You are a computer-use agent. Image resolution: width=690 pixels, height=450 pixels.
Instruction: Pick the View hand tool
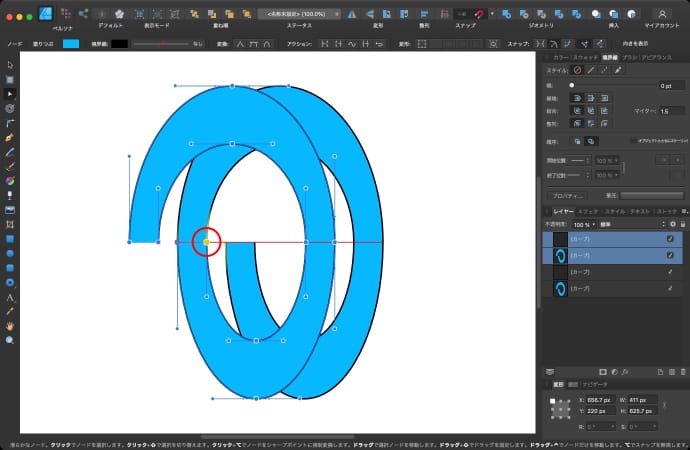(x=10, y=326)
